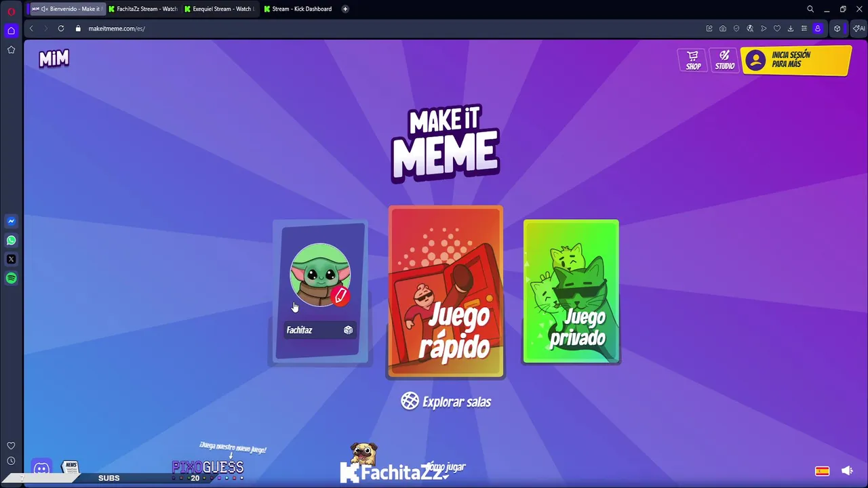The height and width of the screenshot is (488, 868).
Task: Switch to Kick Dashboard tab
Action: coord(298,9)
